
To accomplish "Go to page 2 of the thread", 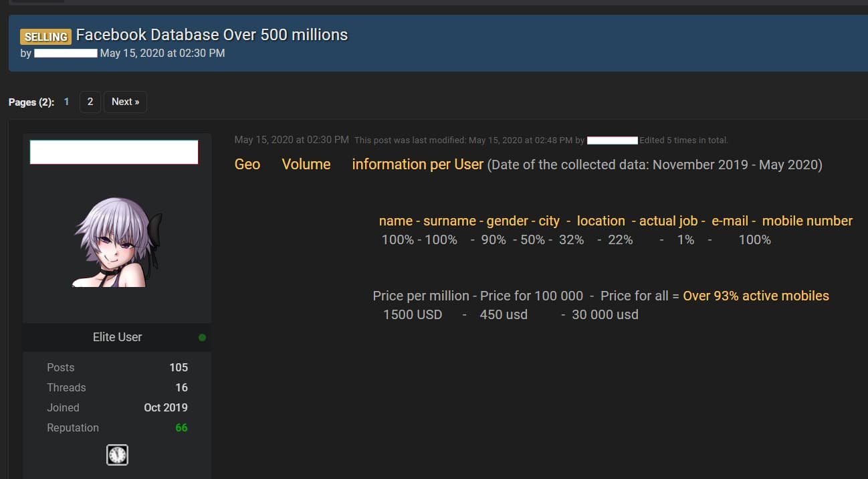I will coord(90,102).
